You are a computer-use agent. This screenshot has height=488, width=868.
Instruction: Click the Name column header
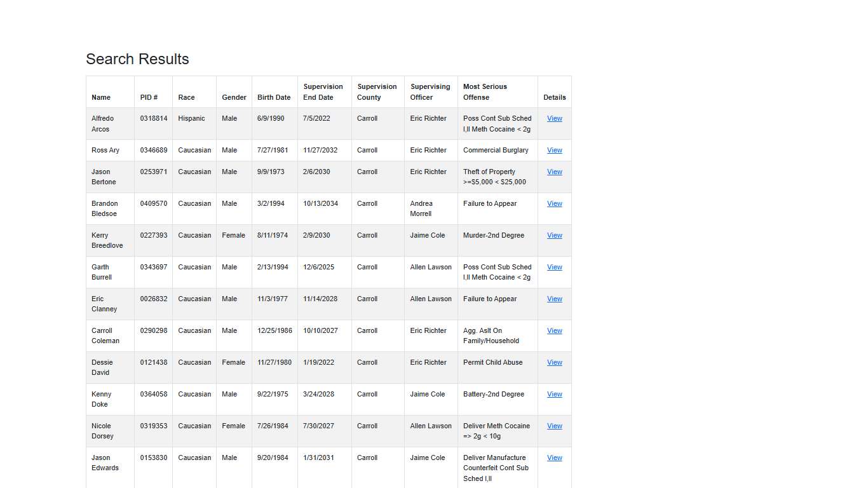point(101,97)
